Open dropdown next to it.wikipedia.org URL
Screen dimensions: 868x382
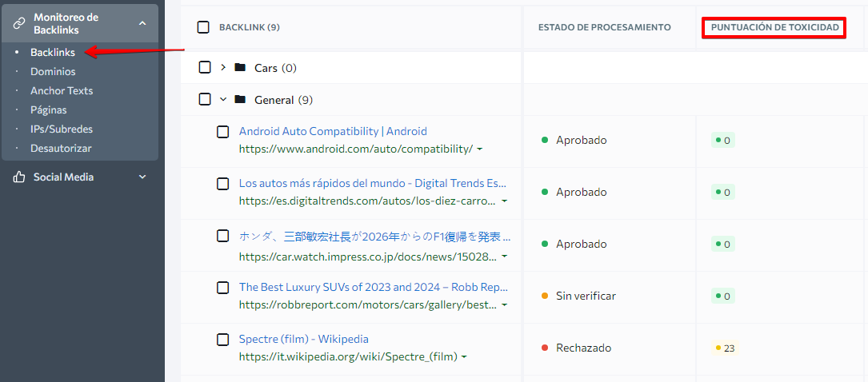464,357
